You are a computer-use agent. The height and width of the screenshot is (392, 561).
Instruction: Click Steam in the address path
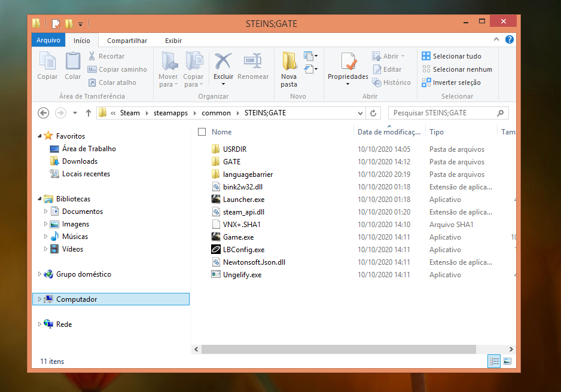(130, 113)
